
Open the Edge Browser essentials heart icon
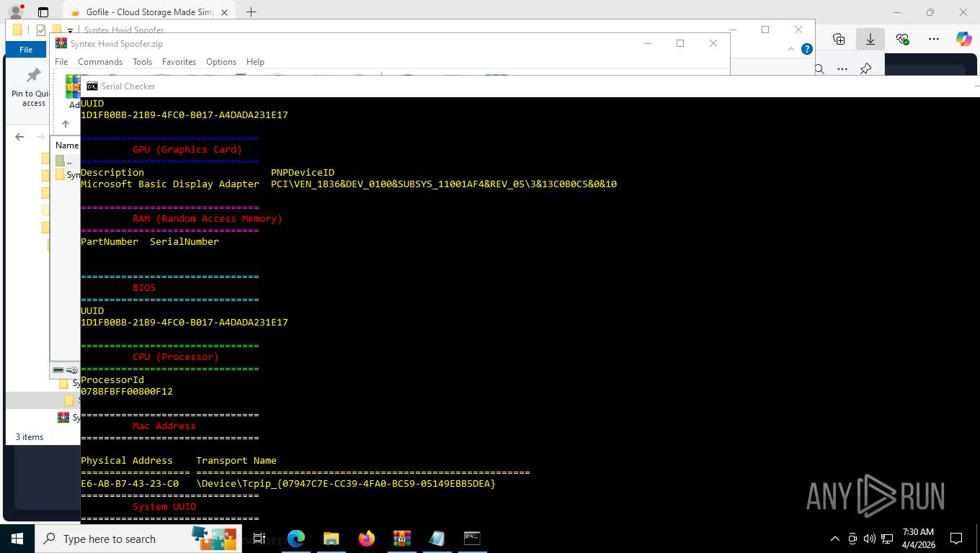(x=902, y=39)
